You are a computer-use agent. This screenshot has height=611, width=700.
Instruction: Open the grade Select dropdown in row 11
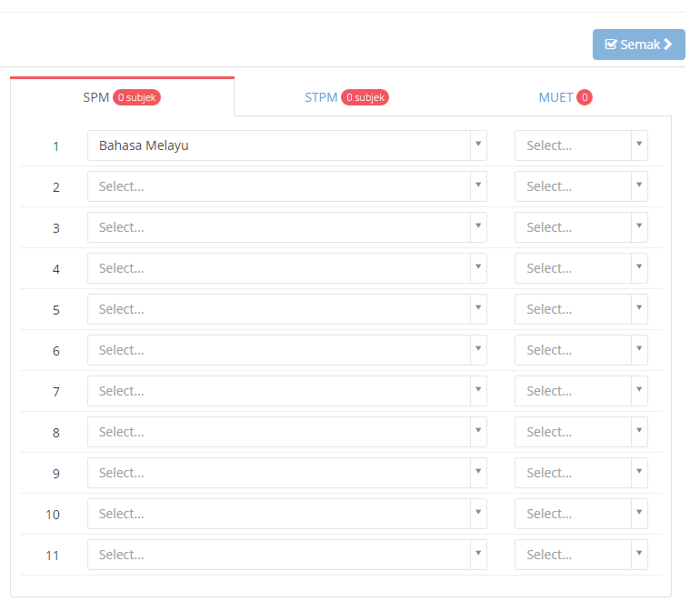tap(581, 555)
